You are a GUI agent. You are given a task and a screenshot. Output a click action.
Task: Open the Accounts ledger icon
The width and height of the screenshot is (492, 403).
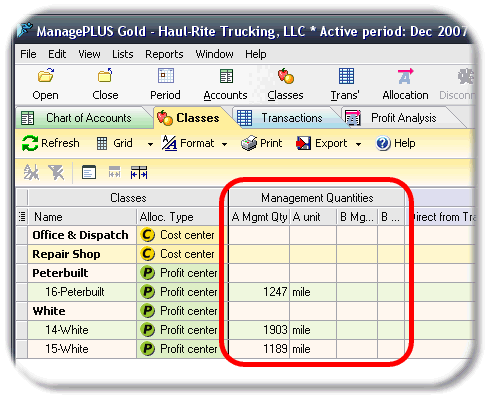coord(226,76)
